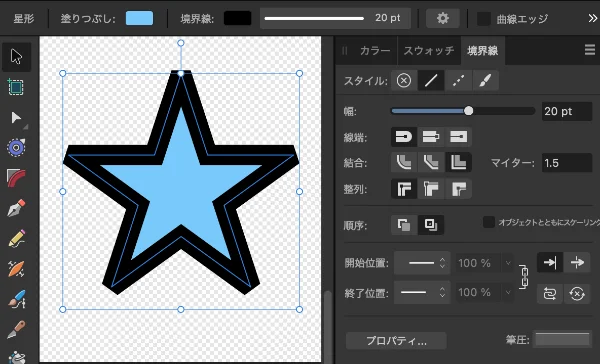The width and height of the screenshot is (600, 364).
Task: Click the マイター 1.5 input field
Action: (x=567, y=163)
